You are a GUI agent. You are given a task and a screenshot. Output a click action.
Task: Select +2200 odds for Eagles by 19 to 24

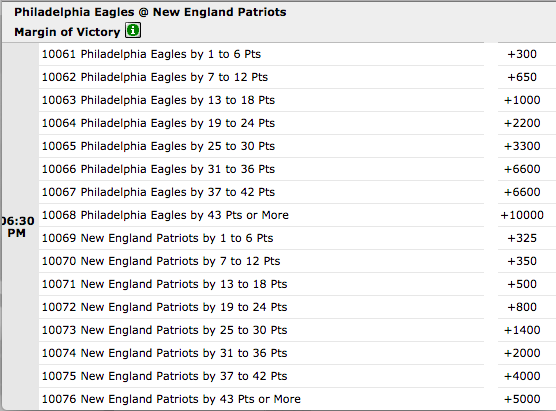tap(522, 123)
